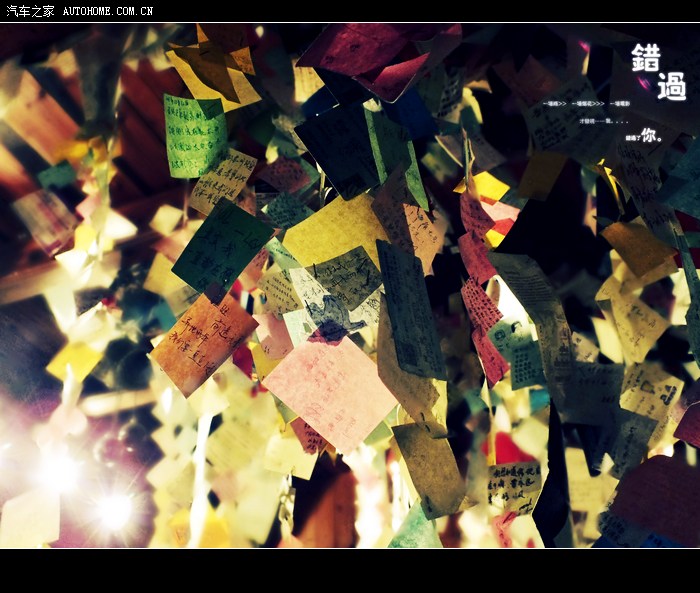Select the small bright yellow note on left
This screenshot has height=593, width=700.
click(x=75, y=360)
